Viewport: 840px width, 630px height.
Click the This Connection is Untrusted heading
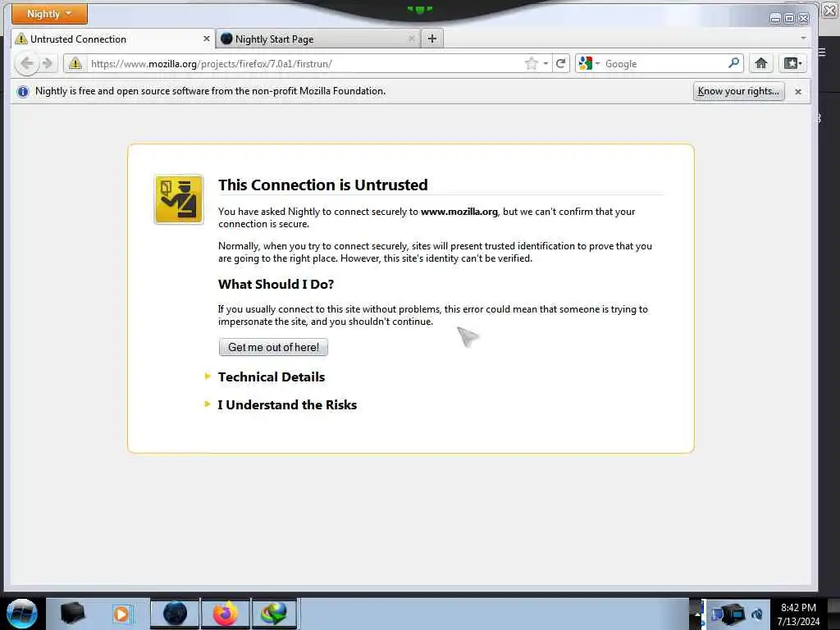(322, 185)
